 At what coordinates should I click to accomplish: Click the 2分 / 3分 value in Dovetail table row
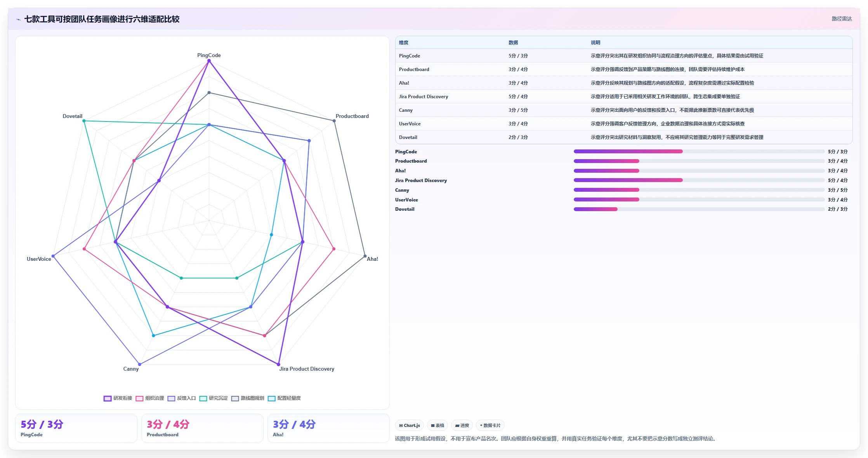coord(518,137)
